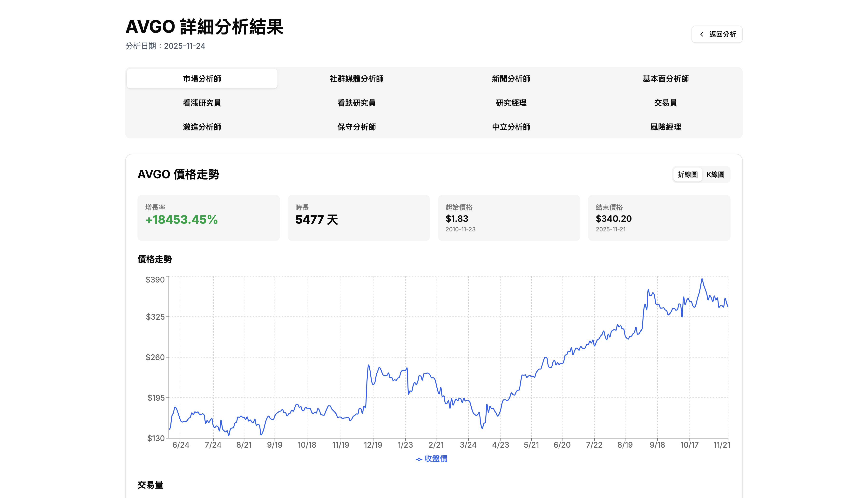This screenshot has width=868, height=498.
Task: Click the 7/24 x-axis date label
Action: coord(213,445)
